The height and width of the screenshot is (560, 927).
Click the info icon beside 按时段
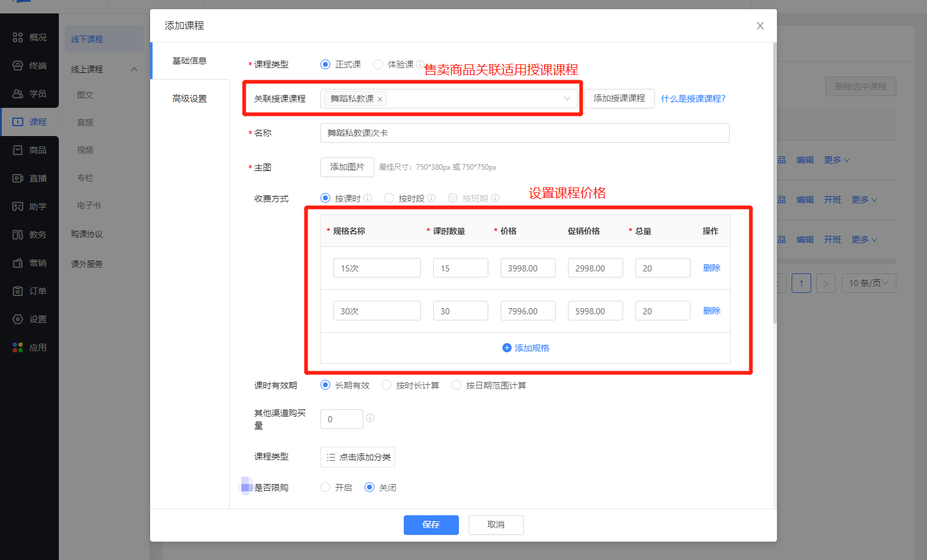coord(431,198)
